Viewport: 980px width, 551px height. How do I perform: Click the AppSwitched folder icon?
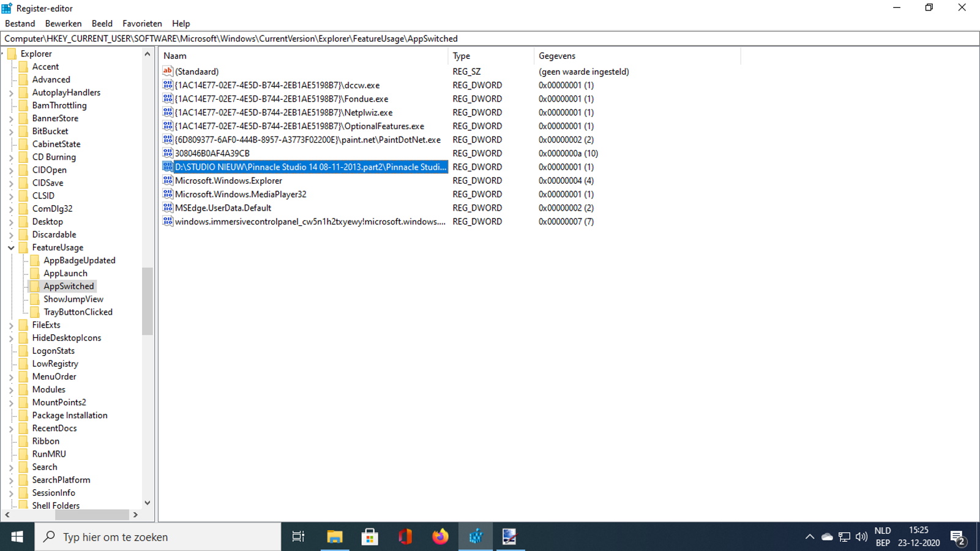pyautogui.click(x=35, y=286)
